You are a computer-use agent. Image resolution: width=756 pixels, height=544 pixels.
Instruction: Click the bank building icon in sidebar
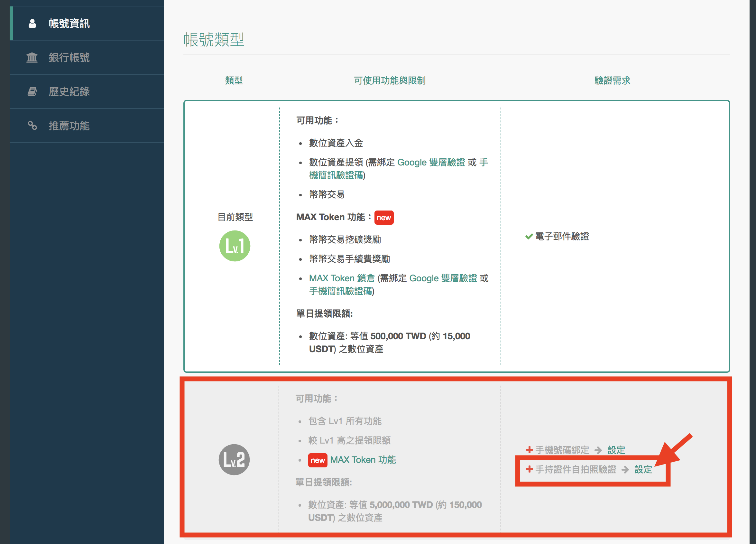point(32,57)
